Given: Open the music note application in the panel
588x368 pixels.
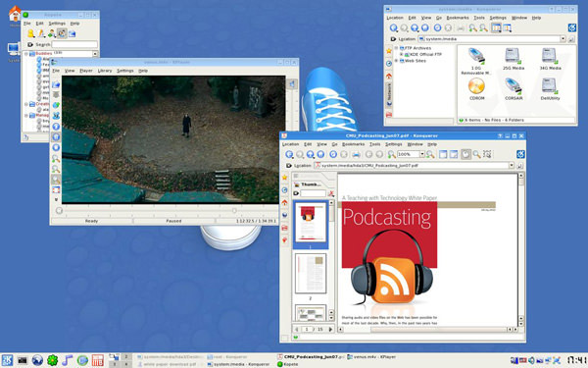Looking at the screenshot, I should pos(67,360).
